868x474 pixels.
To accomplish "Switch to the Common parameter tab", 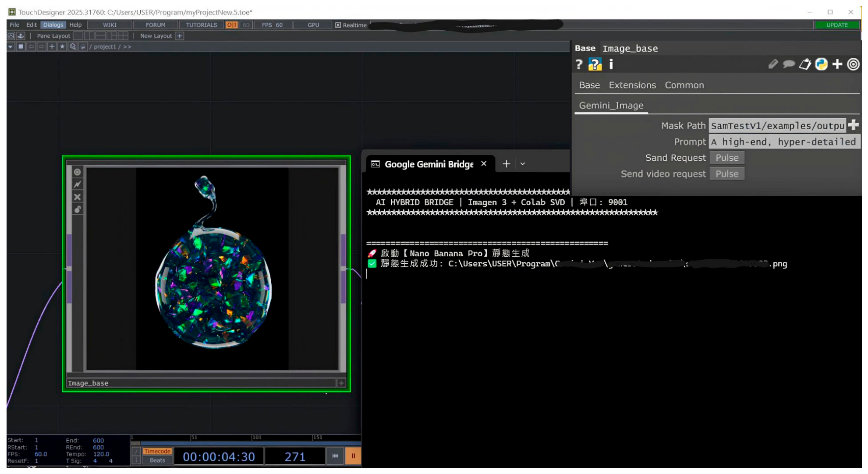I will tap(684, 85).
